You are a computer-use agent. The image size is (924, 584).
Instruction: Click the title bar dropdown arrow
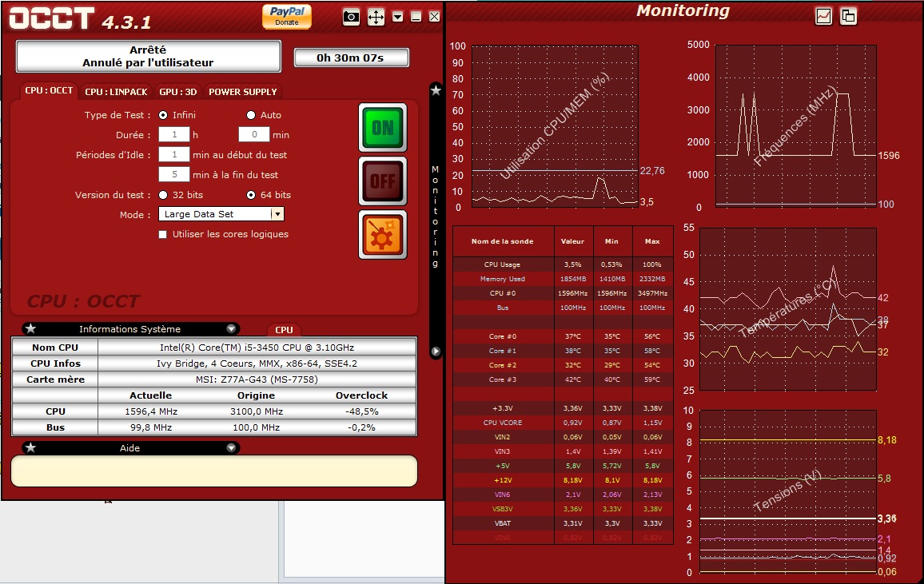[398, 17]
